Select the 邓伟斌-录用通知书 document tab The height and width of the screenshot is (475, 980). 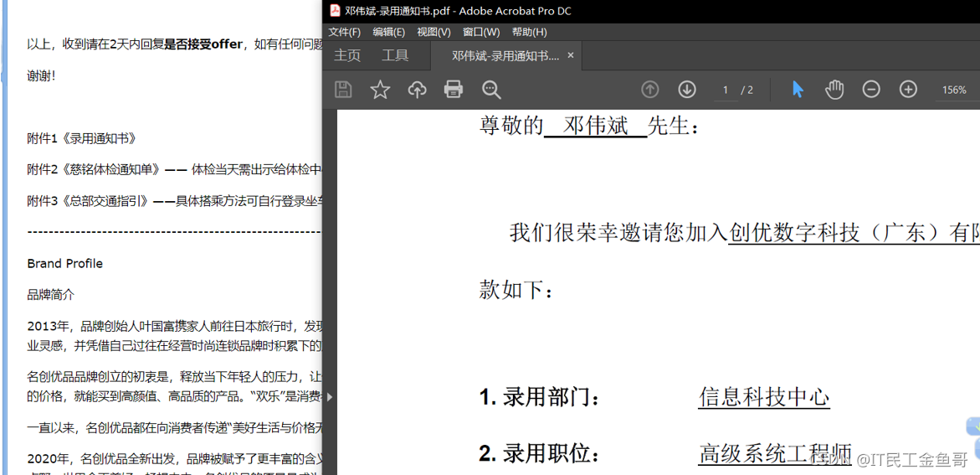(505, 55)
